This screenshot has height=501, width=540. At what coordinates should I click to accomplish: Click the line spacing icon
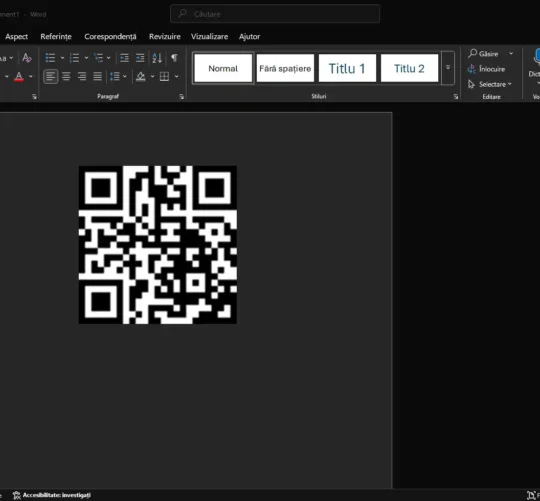click(115, 76)
